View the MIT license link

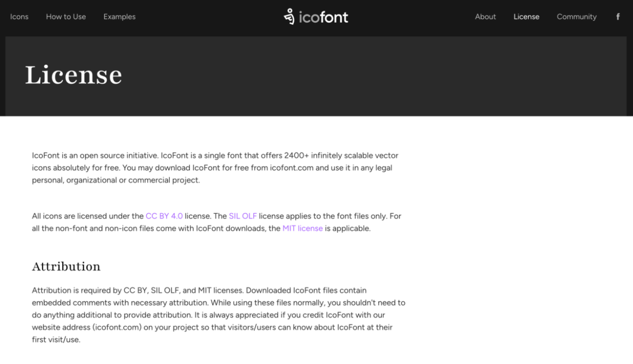click(x=302, y=228)
